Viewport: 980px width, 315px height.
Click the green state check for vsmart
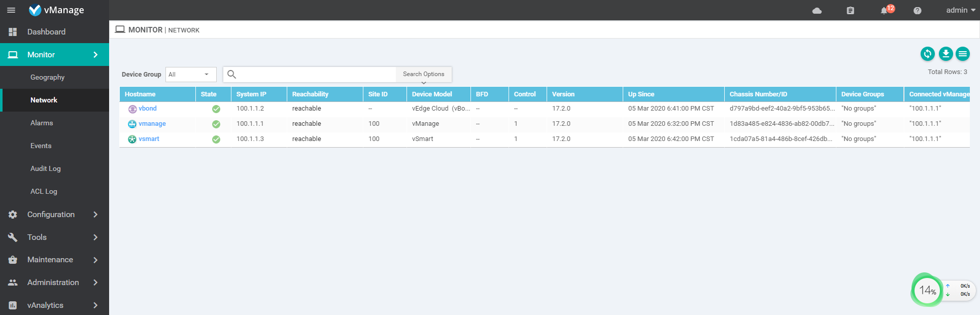coord(216,139)
